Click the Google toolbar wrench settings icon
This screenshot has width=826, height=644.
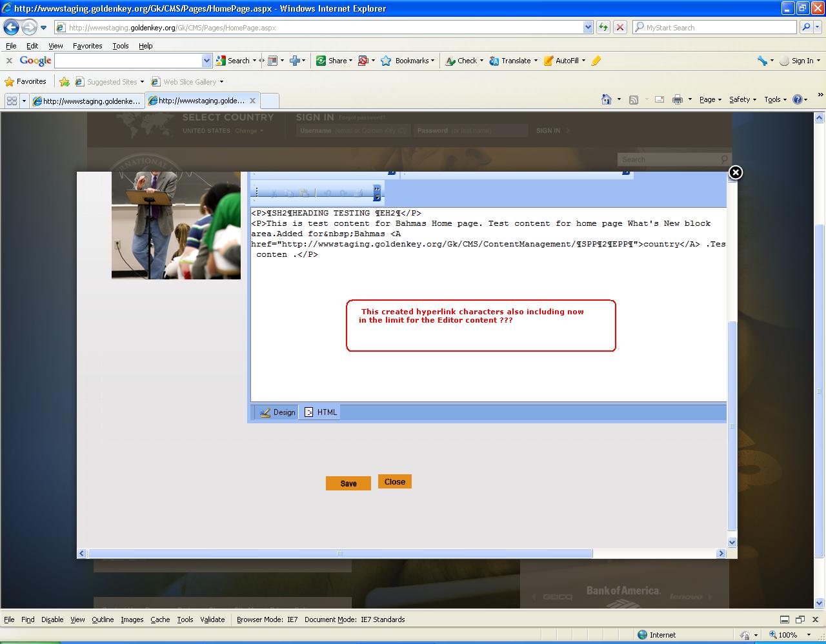pyautogui.click(x=762, y=61)
